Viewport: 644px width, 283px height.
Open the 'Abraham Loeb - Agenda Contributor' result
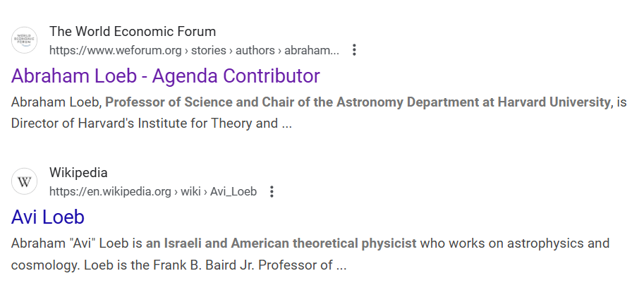click(x=166, y=76)
